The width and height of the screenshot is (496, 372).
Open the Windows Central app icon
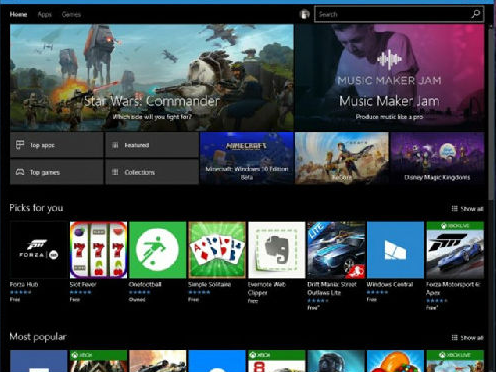pyautogui.click(x=395, y=250)
